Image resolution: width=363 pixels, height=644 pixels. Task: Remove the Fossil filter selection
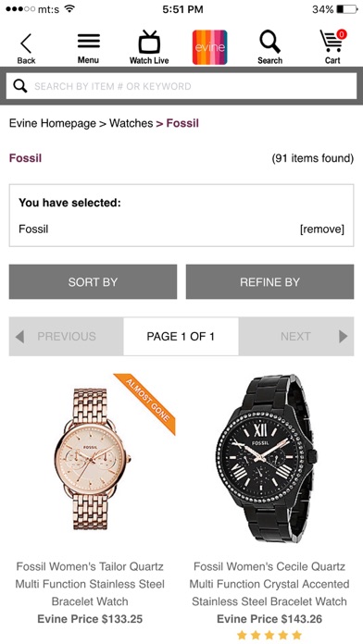click(322, 229)
